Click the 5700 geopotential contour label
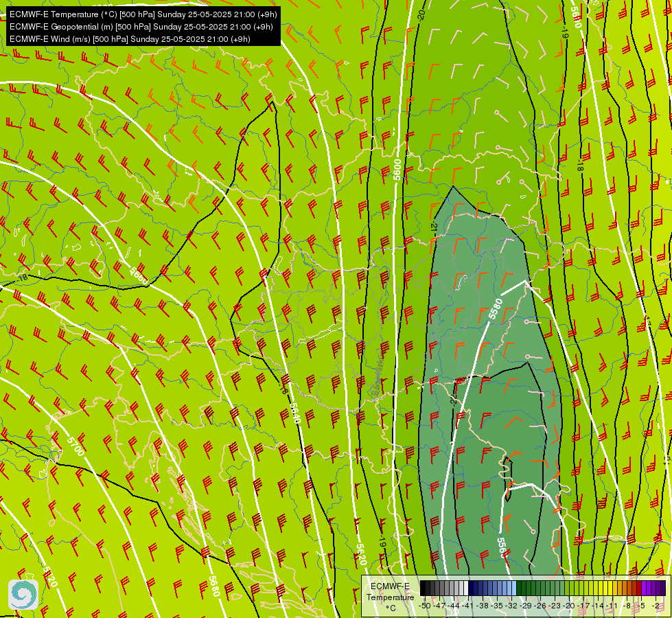This screenshot has height=618, width=672. coord(76,446)
